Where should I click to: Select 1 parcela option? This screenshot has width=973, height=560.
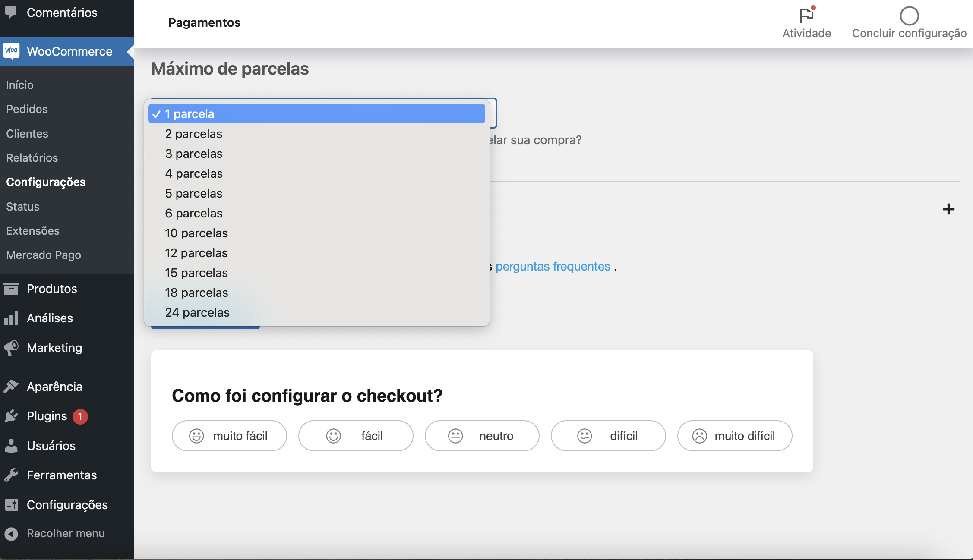317,114
